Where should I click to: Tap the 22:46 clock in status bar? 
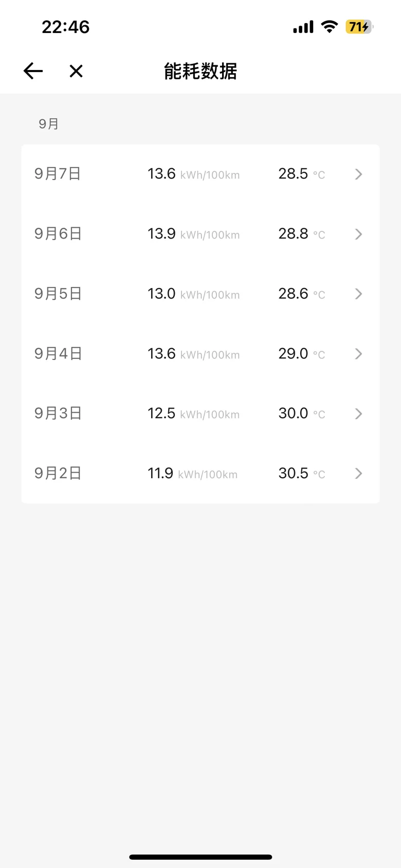coord(65,27)
